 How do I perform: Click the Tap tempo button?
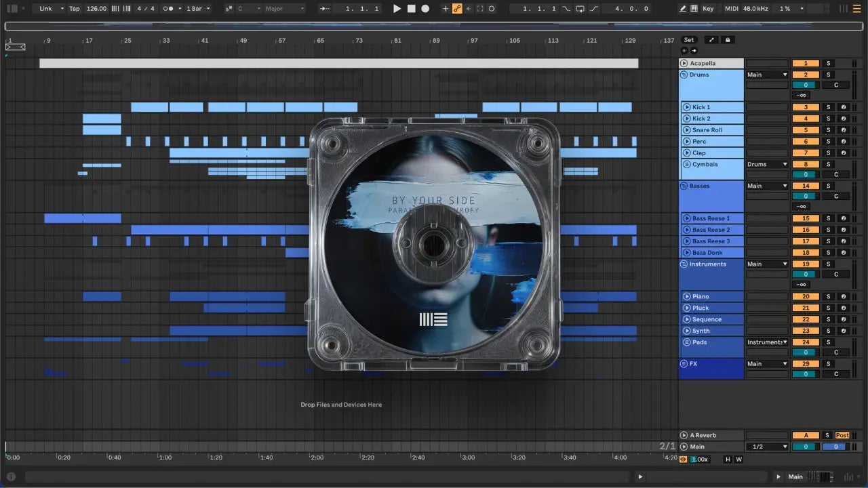(75, 9)
